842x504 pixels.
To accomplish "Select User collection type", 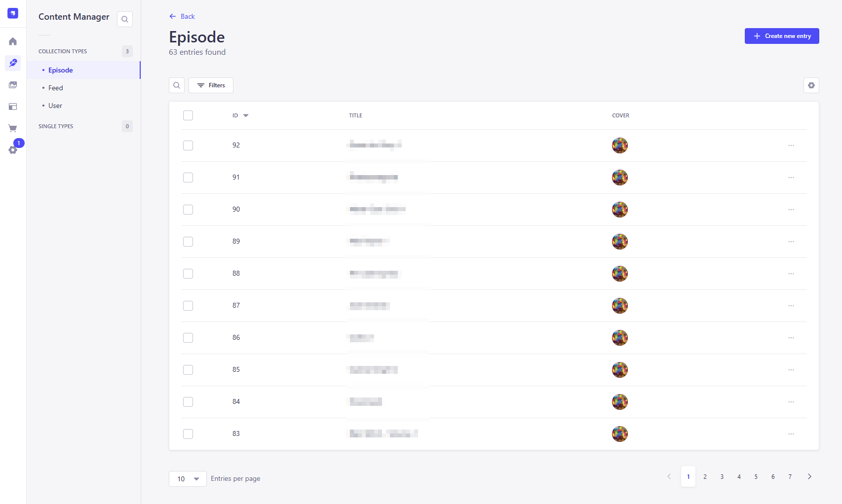I will click(55, 106).
